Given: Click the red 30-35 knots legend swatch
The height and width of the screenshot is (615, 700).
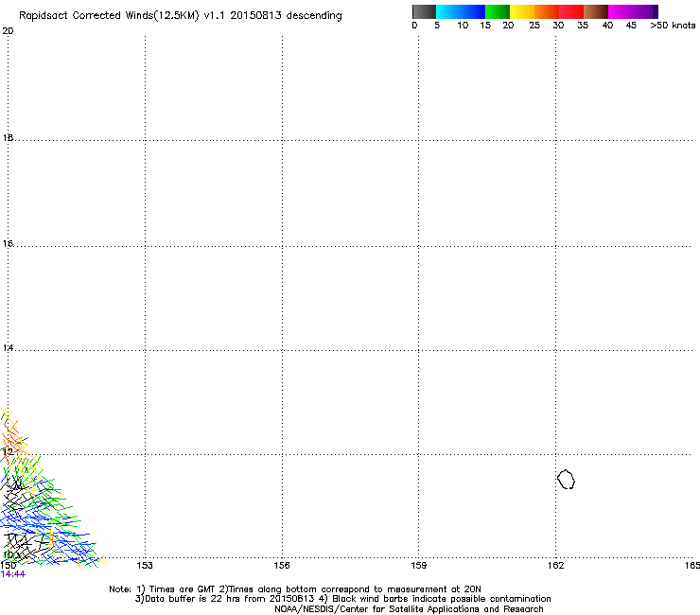Looking at the screenshot, I should pyautogui.click(x=571, y=11).
